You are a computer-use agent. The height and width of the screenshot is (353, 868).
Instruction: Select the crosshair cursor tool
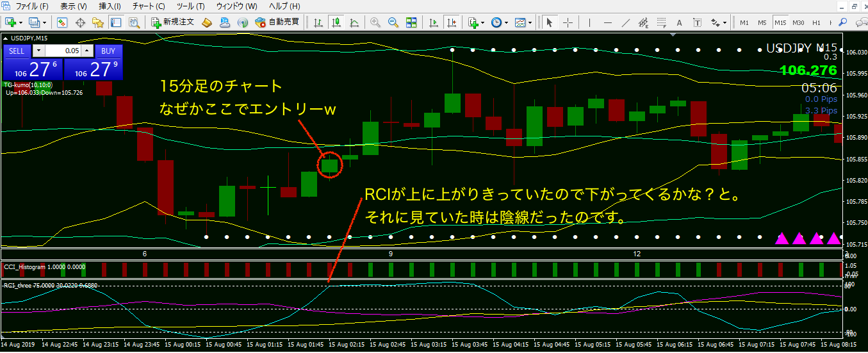coord(568,22)
